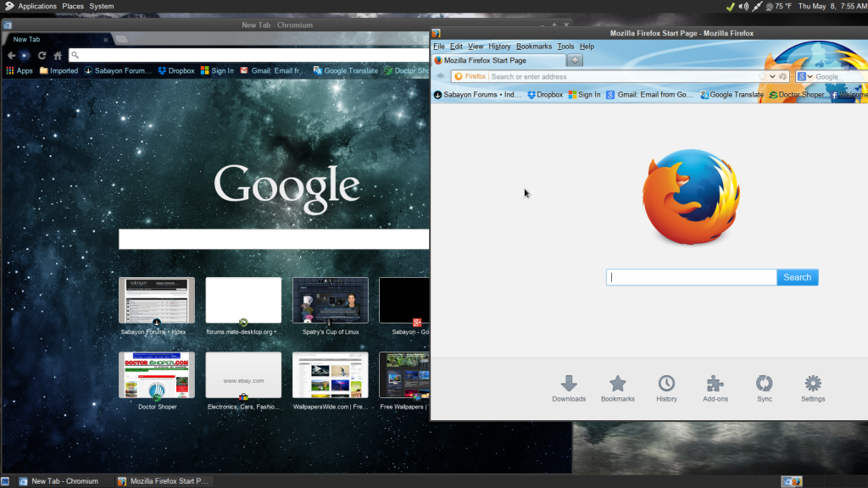Reload the page in Chromium
The height and width of the screenshot is (488, 868).
pyautogui.click(x=42, y=55)
